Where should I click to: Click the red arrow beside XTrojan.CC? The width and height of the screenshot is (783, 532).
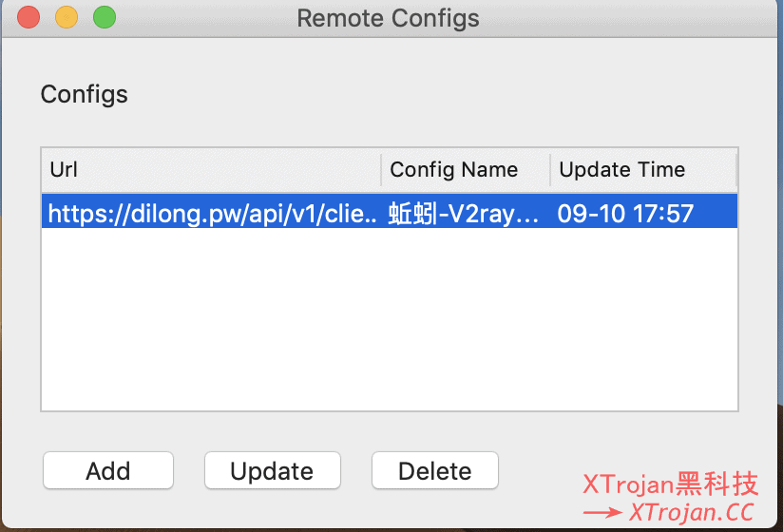coord(602,513)
